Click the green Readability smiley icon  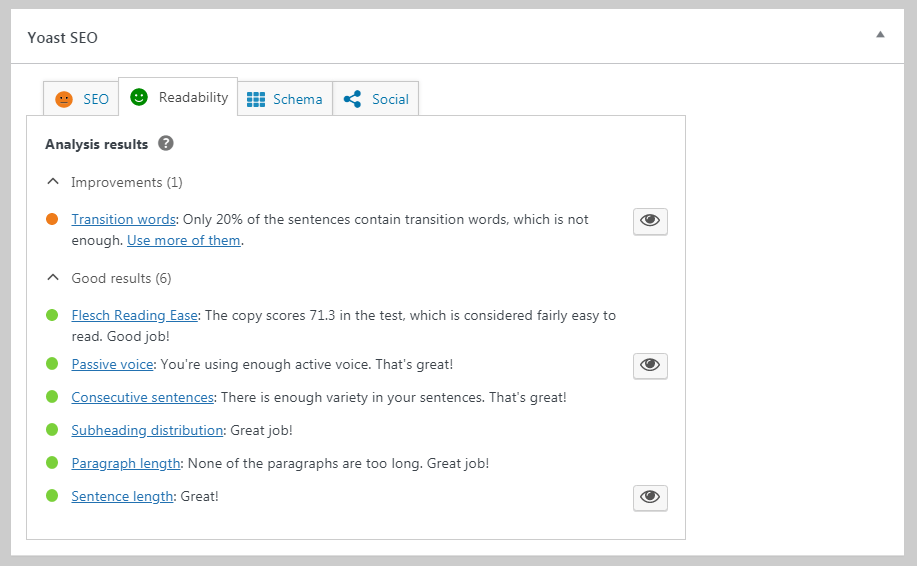139,97
